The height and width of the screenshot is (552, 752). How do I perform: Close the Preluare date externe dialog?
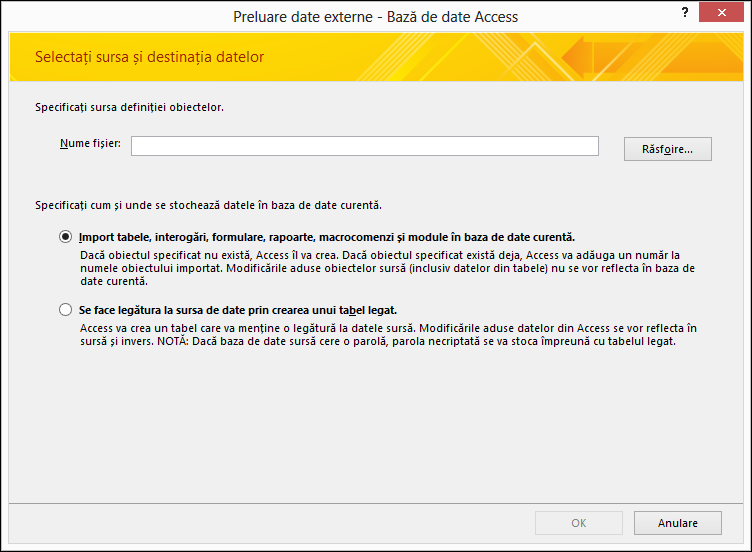721,12
